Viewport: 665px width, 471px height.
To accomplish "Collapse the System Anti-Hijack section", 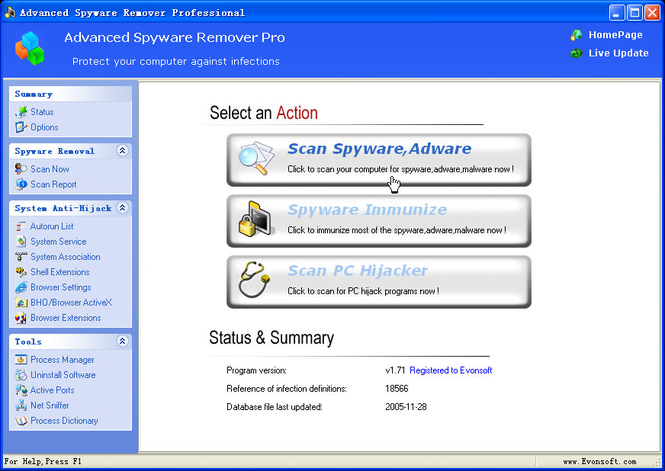I will (123, 208).
